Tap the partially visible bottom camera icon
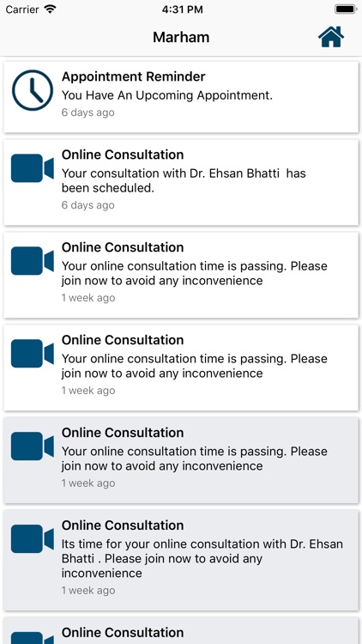Screen dimensions: 362x644 pos(33,637)
